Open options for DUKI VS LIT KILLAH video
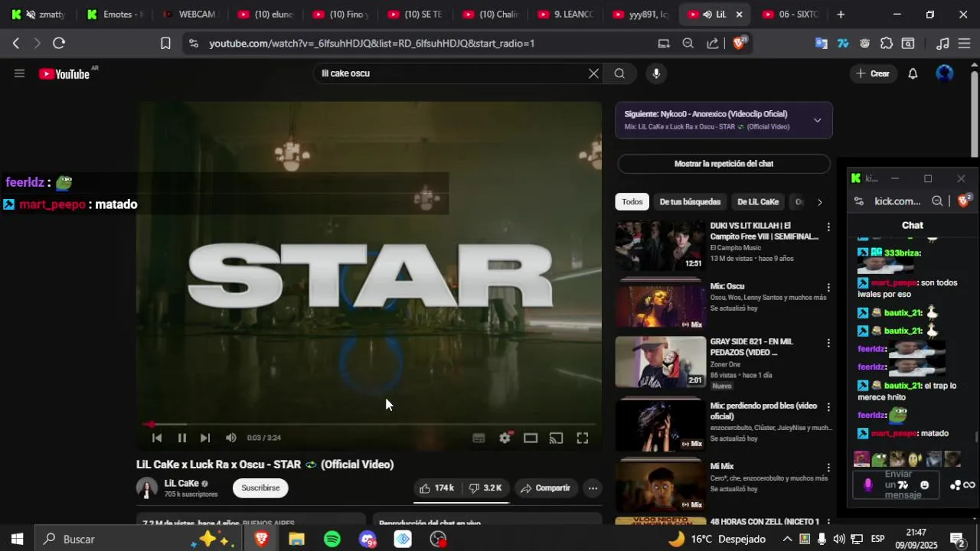The width and height of the screenshot is (980, 551). click(828, 227)
